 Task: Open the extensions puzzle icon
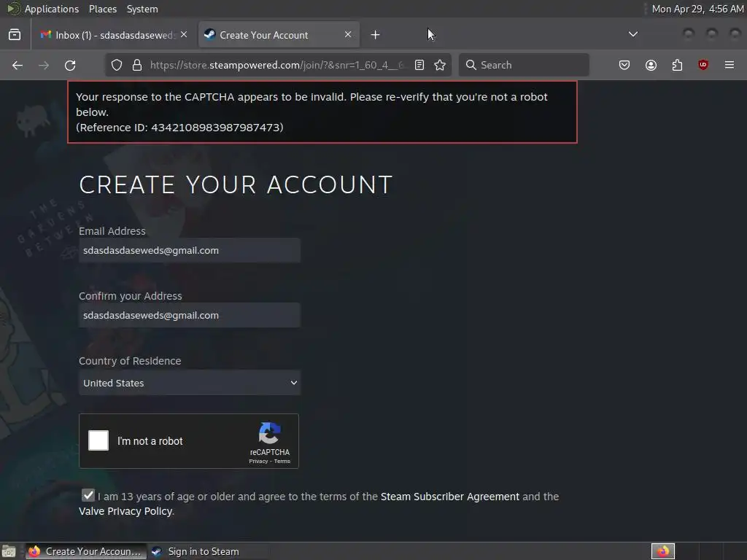(677, 65)
